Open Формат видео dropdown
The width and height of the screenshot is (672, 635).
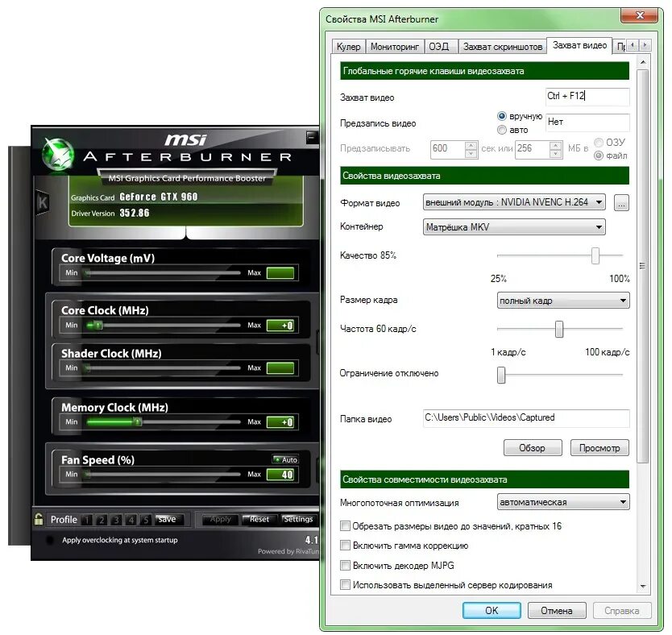[x=514, y=201]
